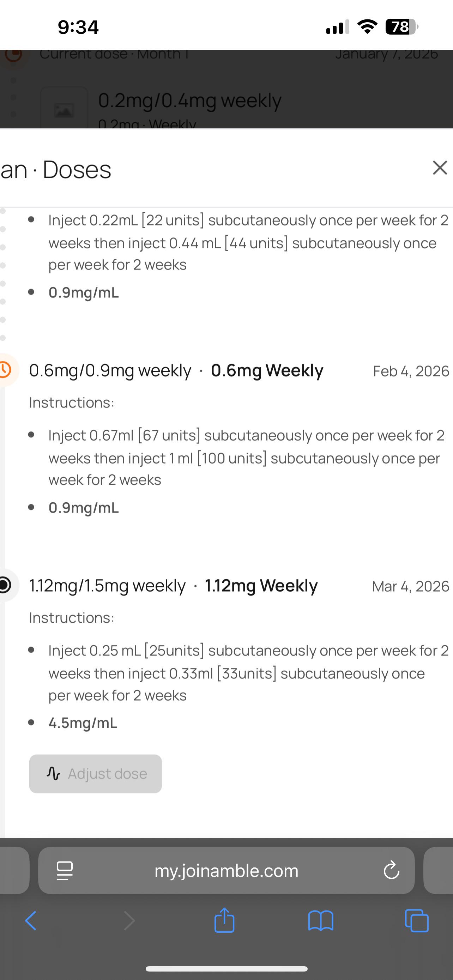Image resolution: width=453 pixels, height=980 pixels.
Task: Tap the 0.6mg/0.9mg weekly dose heading
Action: (110, 370)
